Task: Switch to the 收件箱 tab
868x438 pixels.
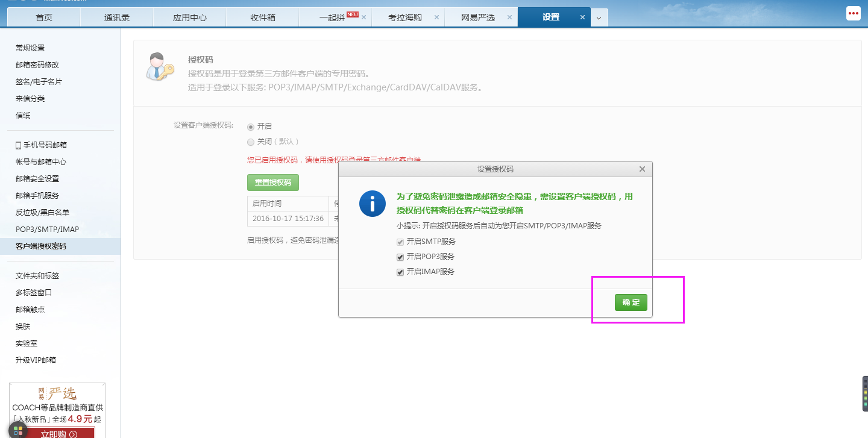Action: click(x=262, y=17)
